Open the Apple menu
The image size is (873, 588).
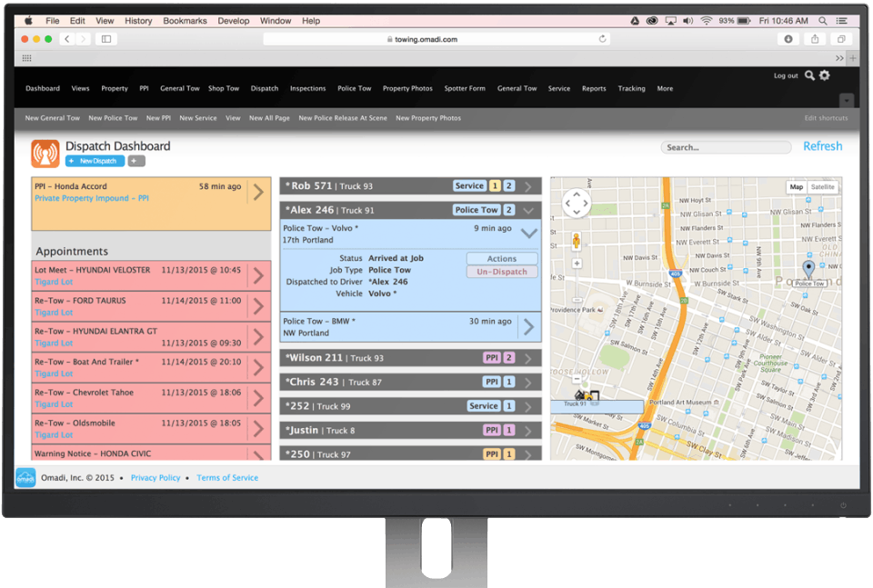28,21
